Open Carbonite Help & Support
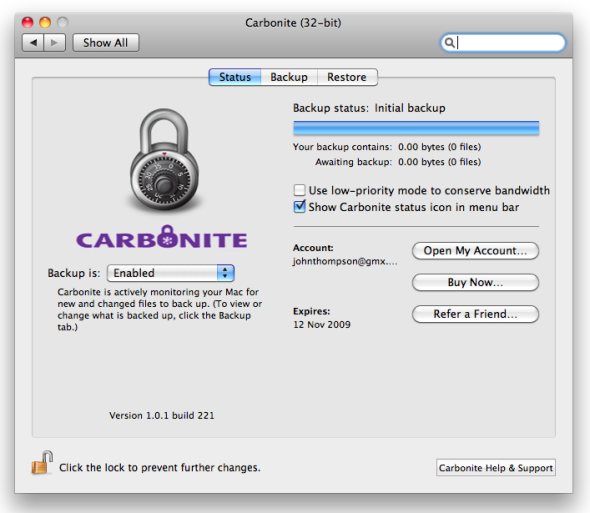Screen dimensions: 590x513 (x=496, y=468)
